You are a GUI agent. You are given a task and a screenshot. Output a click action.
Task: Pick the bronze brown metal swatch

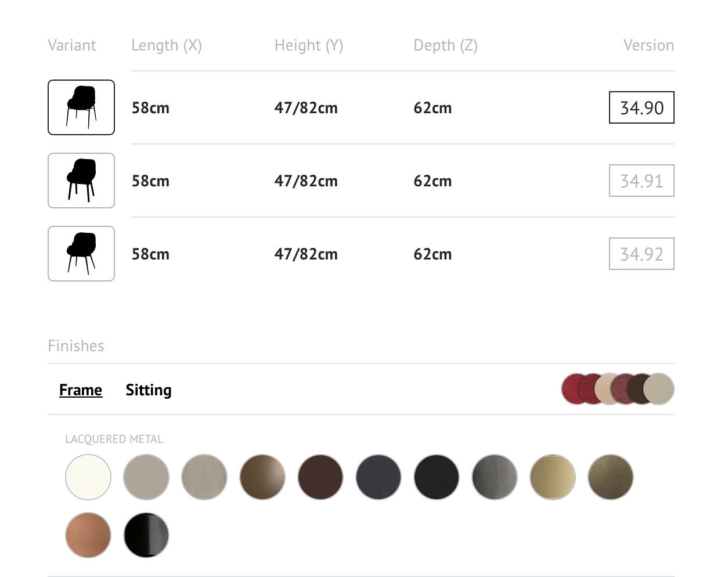[x=262, y=477]
